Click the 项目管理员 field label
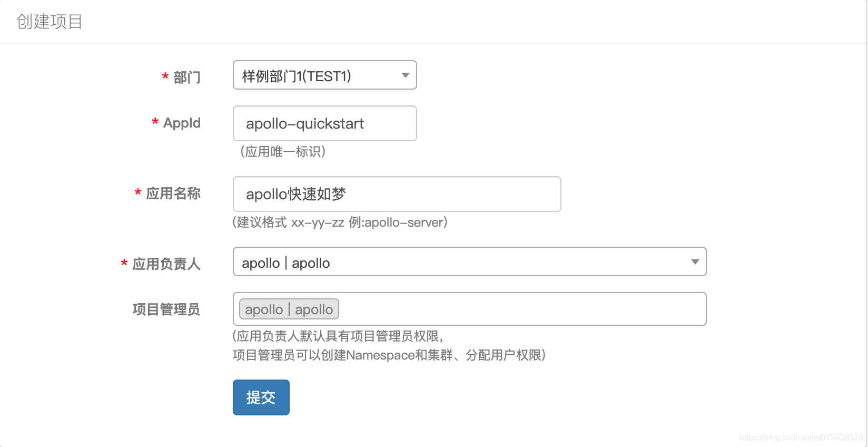868x447 pixels. [166, 310]
